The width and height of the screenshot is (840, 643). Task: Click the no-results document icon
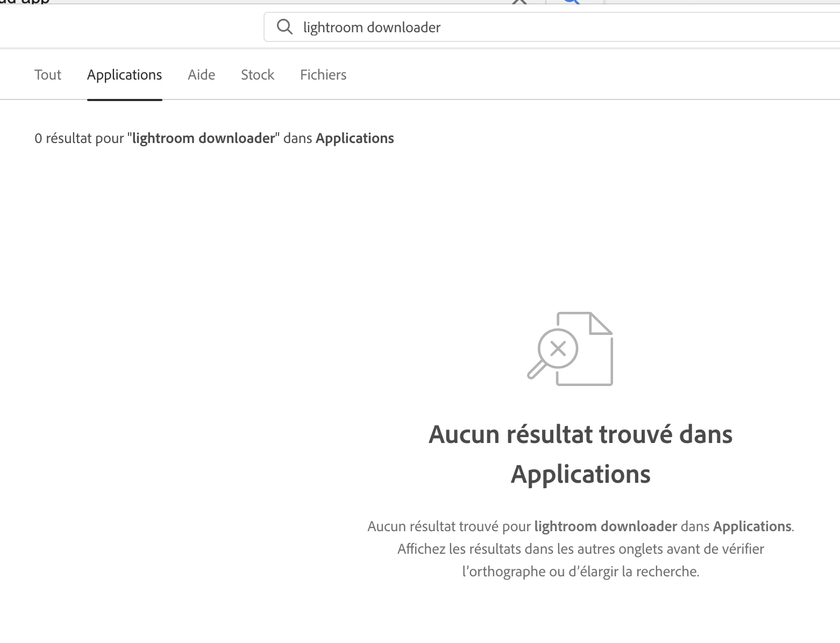pos(570,348)
